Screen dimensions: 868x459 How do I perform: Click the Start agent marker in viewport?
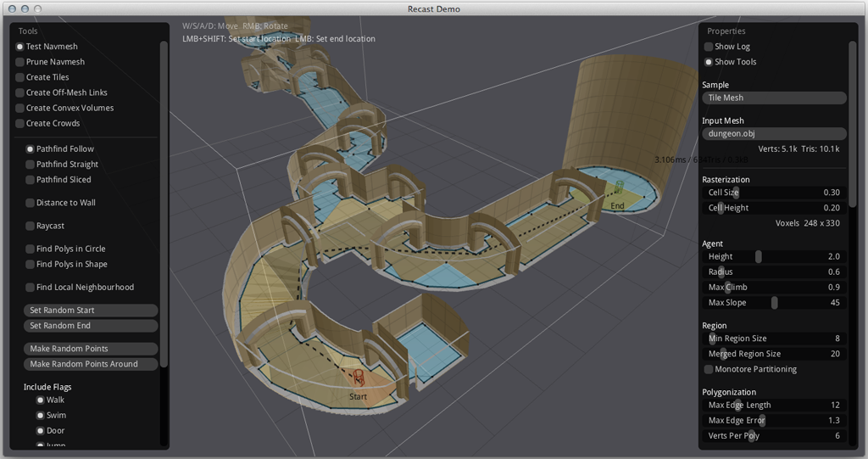point(359,379)
